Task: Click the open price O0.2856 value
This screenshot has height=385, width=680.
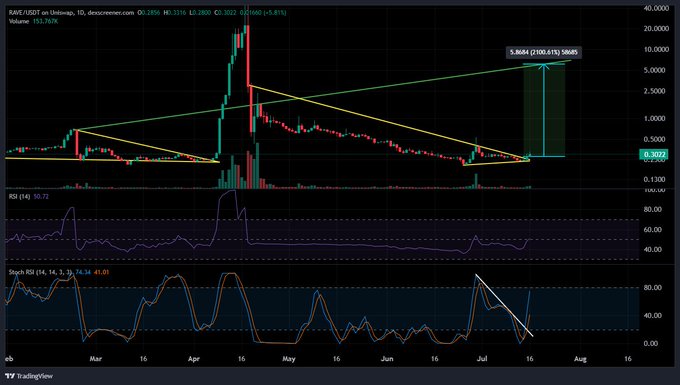Action: coord(149,13)
